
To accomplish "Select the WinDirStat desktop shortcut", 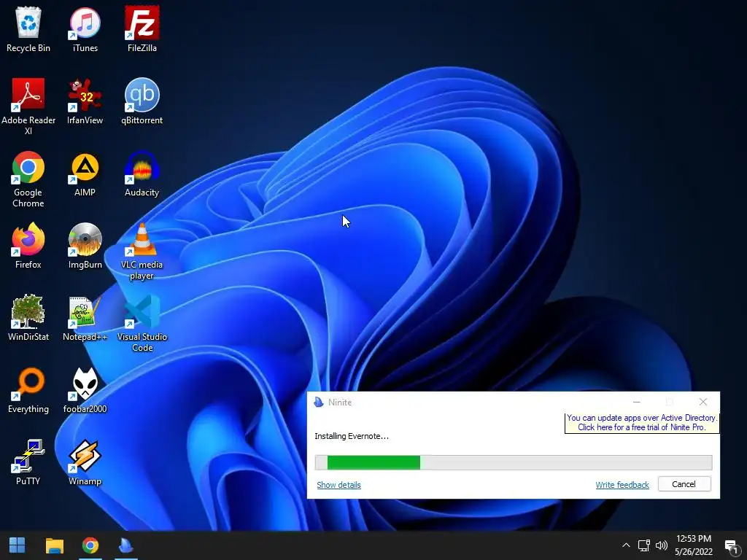I will pos(28,318).
